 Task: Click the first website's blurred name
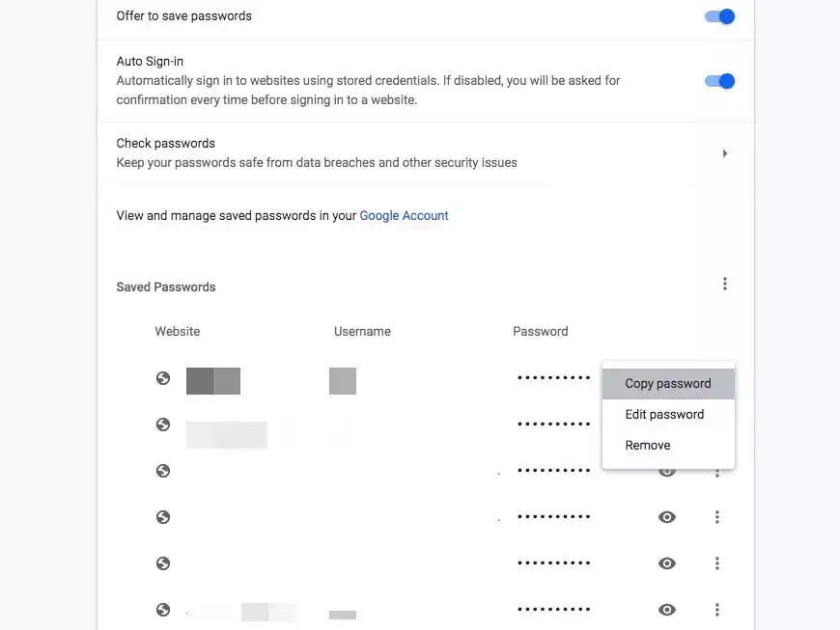click(212, 381)
